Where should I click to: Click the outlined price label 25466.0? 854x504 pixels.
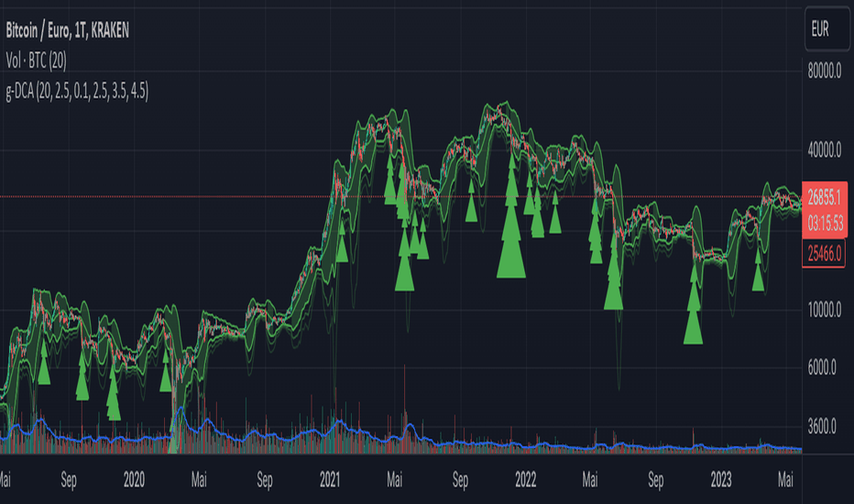(x=824, y=253)
